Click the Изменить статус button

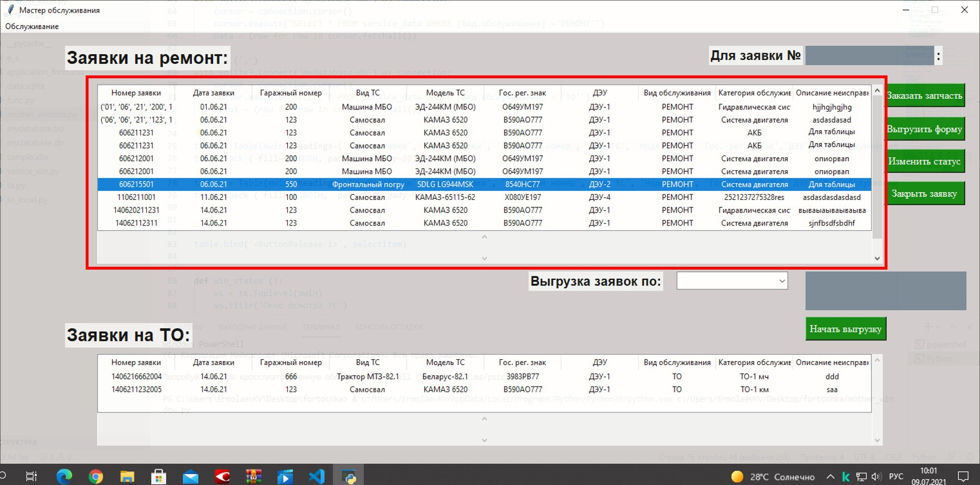[x=924, y=161]
